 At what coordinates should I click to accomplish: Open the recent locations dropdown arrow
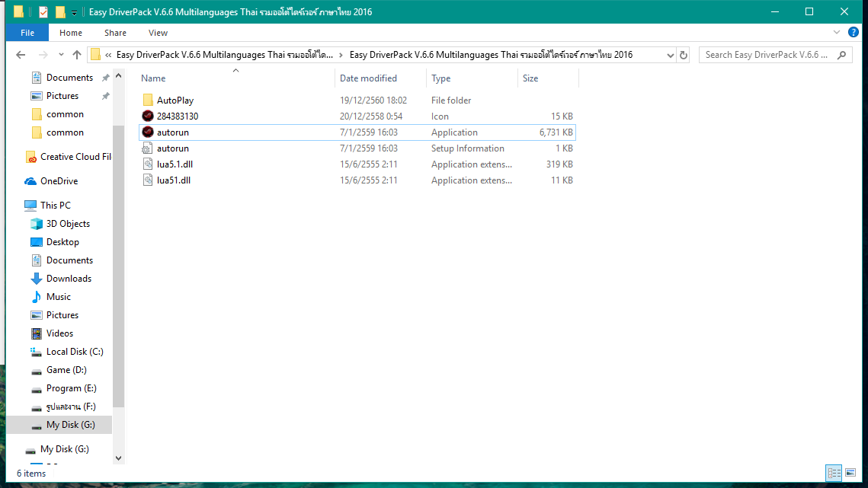tap(61, 55)
